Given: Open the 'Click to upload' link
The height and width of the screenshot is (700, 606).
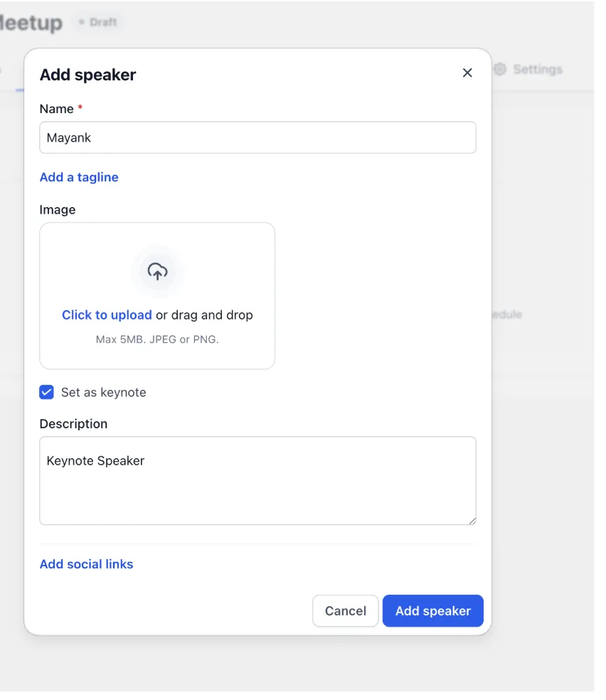Looking at the screenshot, I should click(107, 314).
